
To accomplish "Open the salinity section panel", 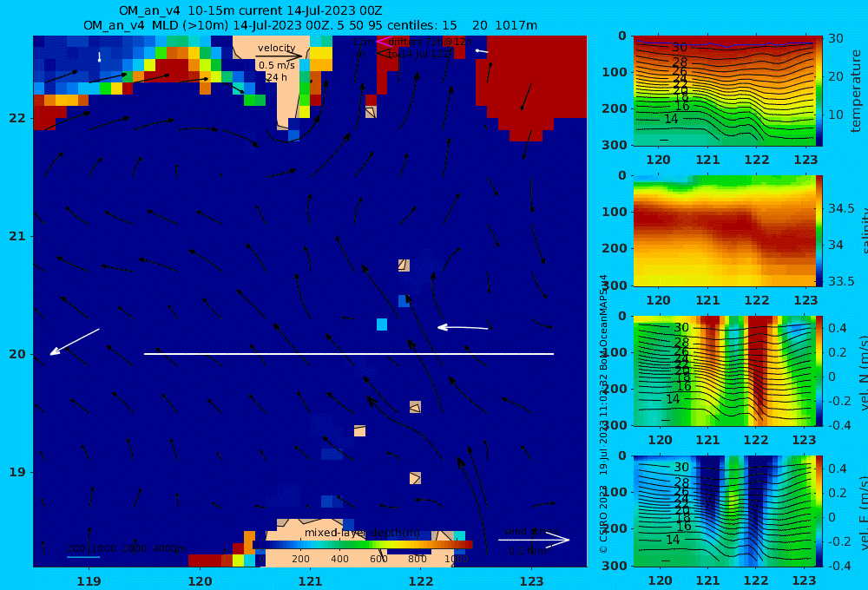I will tap(724, 231).
